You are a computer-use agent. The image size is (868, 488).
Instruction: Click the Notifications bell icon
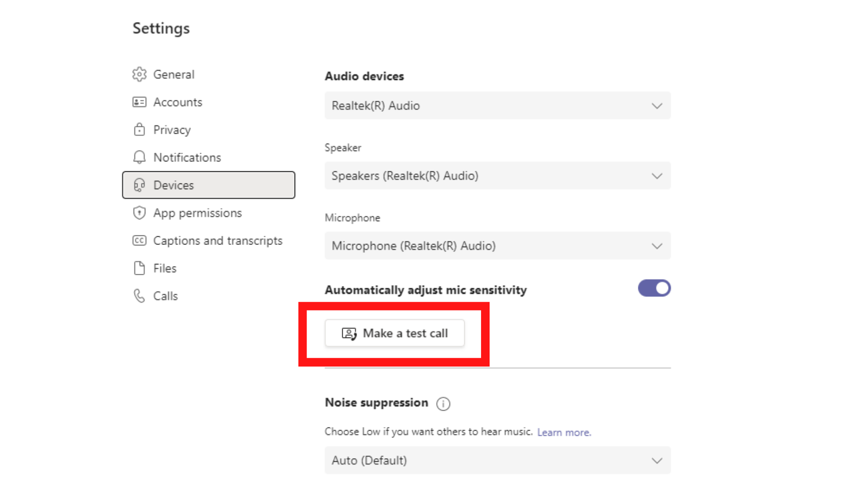139,157
